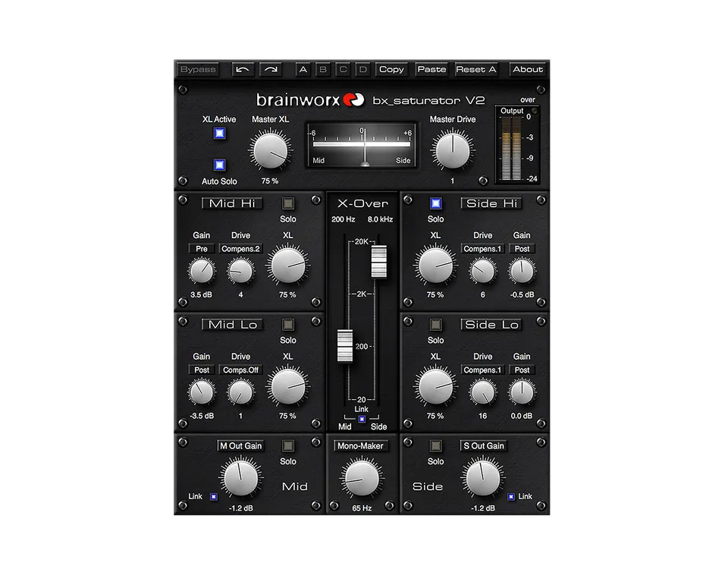Enable Solo on Side Lo band
This screenshot has width=728, height=572.
(435, 325)
